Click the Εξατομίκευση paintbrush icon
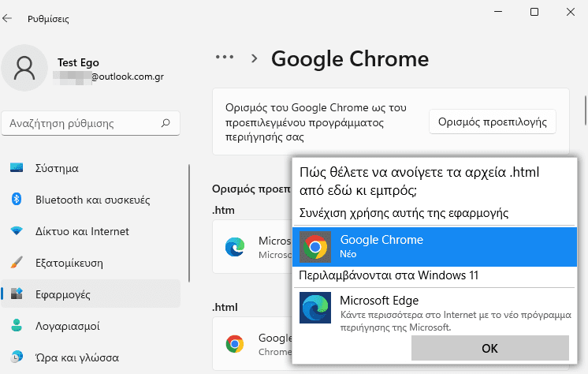Viewport: 588px width, 374px height. [x=17, y=263]
